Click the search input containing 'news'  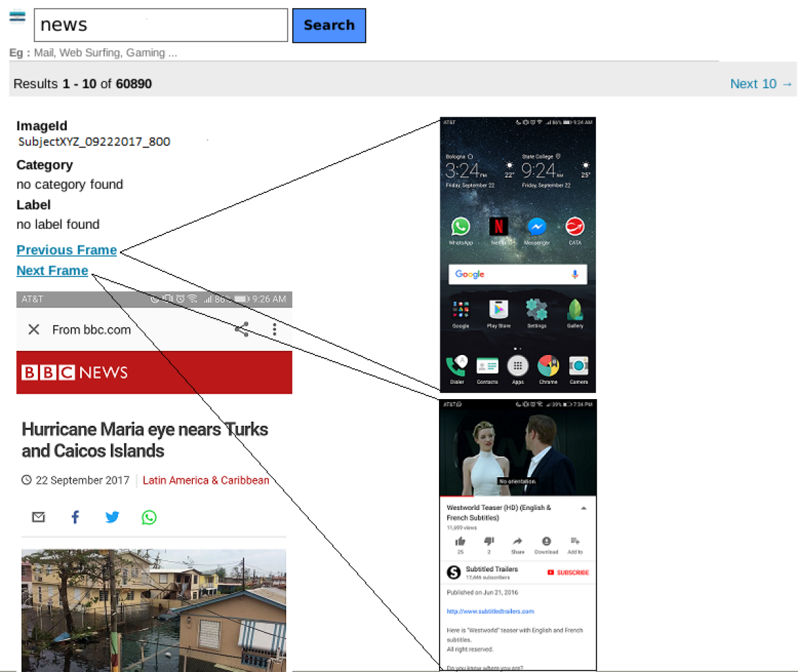(x=161, y=25)
